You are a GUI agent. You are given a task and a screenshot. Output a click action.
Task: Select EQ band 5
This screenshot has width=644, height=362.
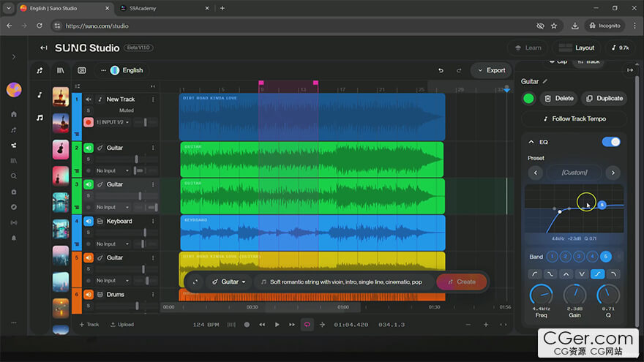pyautogui.click(x=605, y=257)
